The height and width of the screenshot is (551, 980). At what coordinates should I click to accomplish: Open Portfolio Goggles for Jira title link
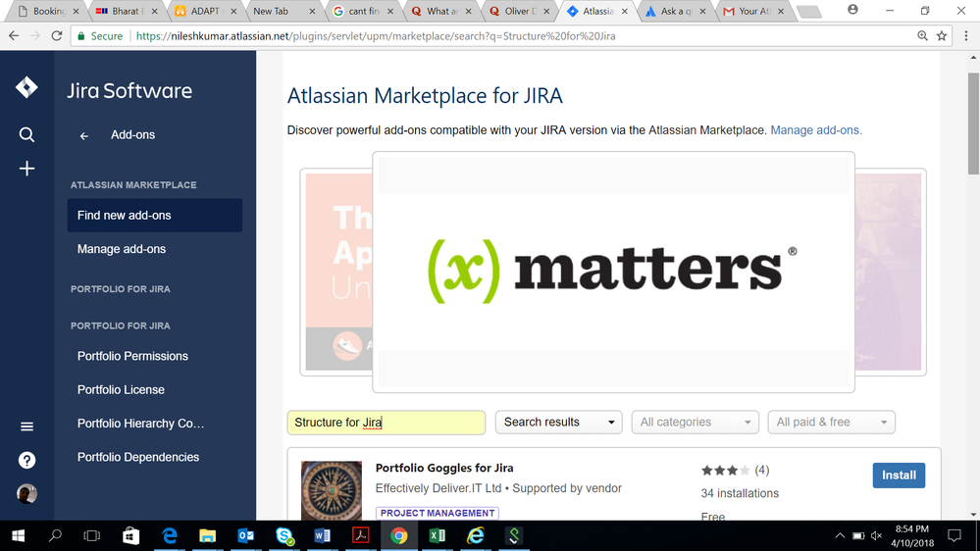[x=444, y=468]
